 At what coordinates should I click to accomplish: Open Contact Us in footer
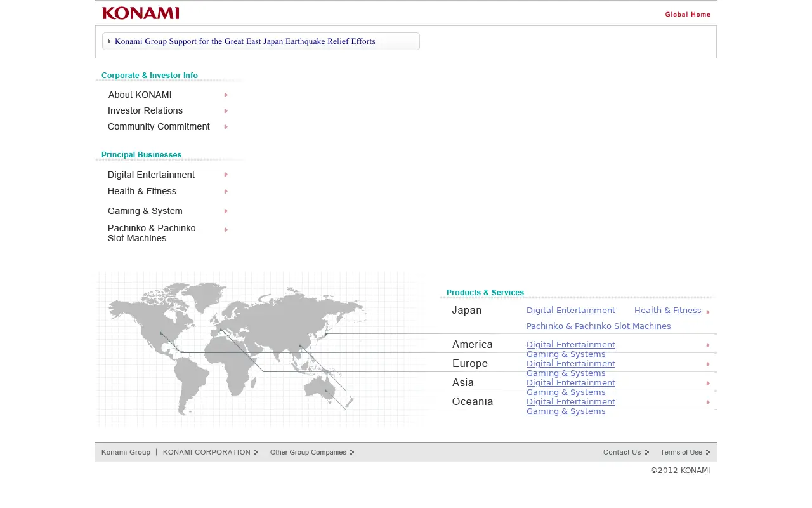pyautogui.click(x=626, y=452)
